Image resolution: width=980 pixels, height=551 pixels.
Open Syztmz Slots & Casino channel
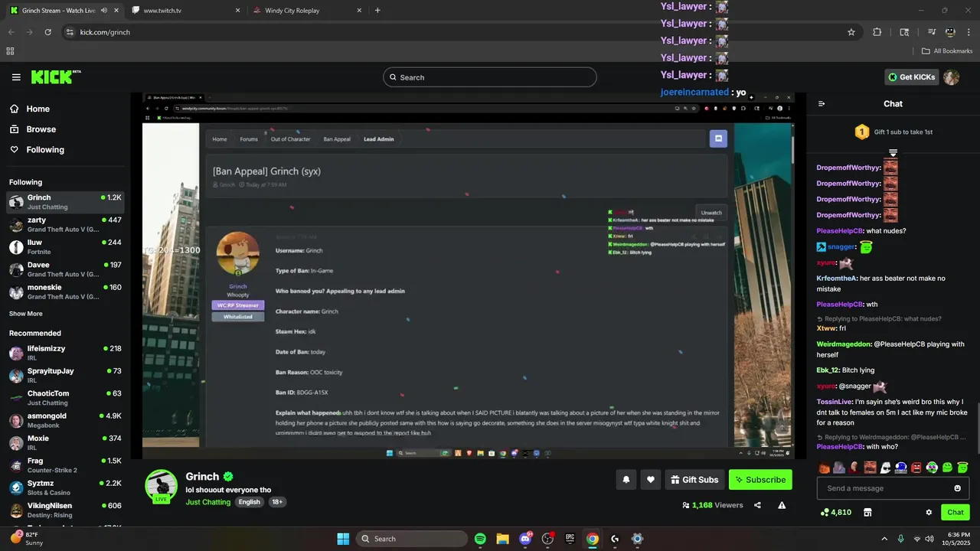[x=65, y=487]
